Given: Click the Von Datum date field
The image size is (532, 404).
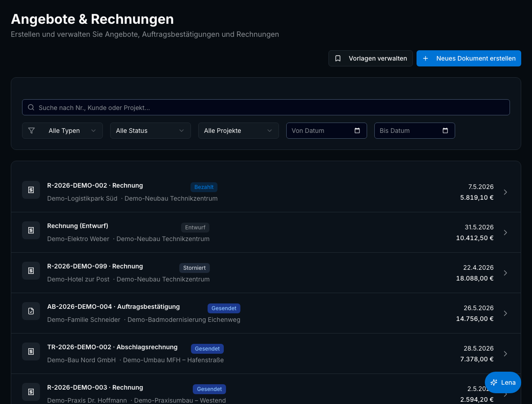Looking at the screenshot, I should coord(326,131).
